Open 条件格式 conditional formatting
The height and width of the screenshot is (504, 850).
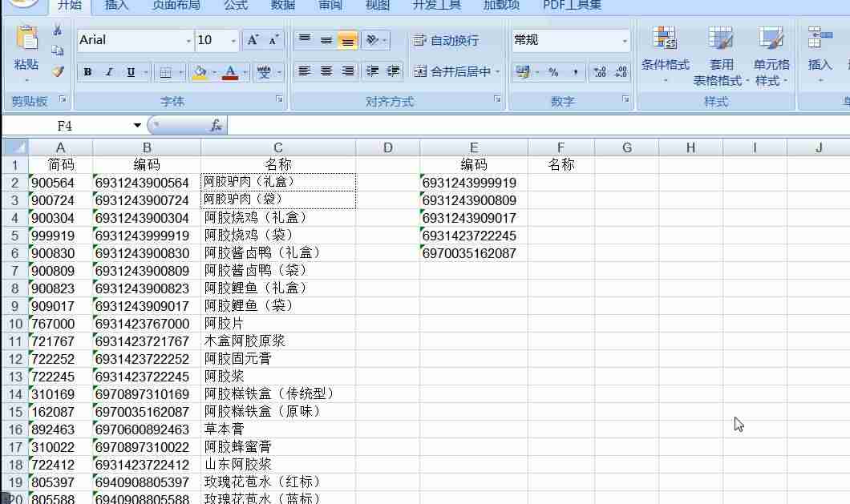665,54
